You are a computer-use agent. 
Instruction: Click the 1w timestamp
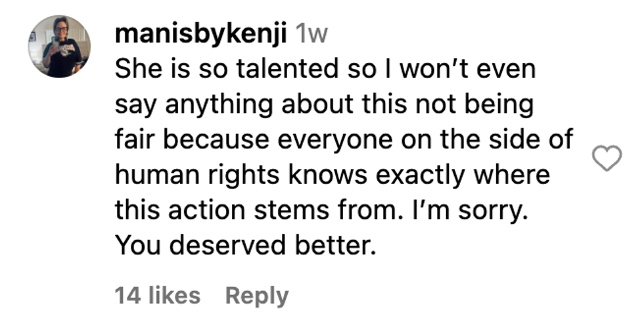(311, 35)
